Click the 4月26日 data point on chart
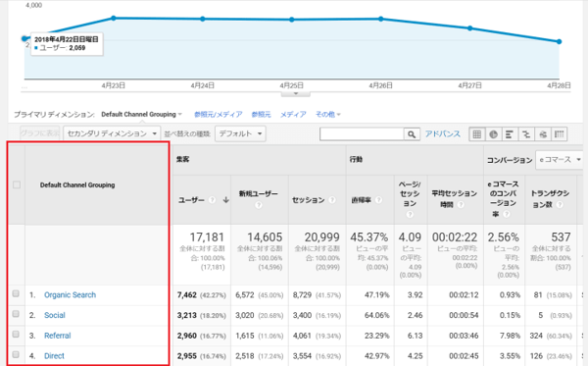Viewport: 588px width, 366px height. point(380,19)
